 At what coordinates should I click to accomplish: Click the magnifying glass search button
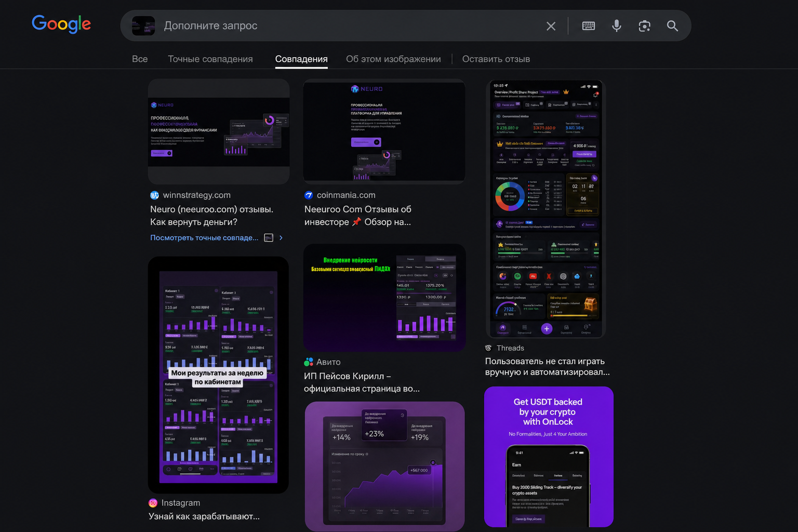(673, 25)
